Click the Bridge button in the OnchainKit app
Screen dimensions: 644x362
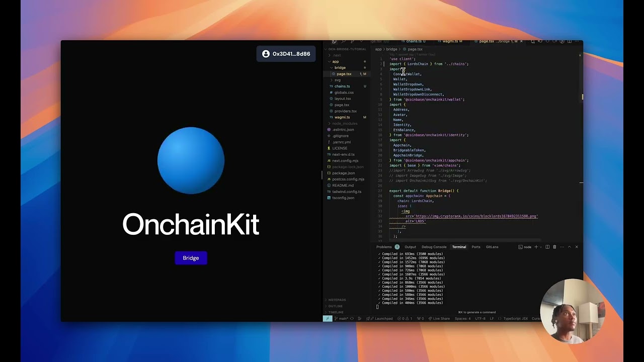click(191, 258)
